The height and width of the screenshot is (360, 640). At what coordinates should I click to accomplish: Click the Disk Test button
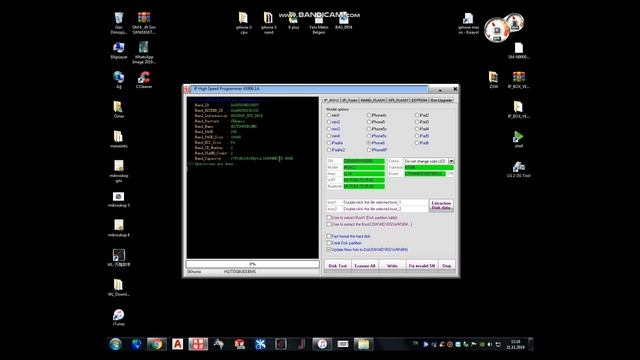[338, 266]
